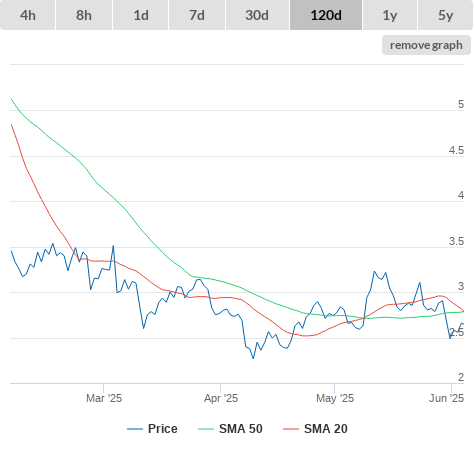Click the Mar '25 axis marker
This screenshot has width=474, height=455.
pos(104,398)
